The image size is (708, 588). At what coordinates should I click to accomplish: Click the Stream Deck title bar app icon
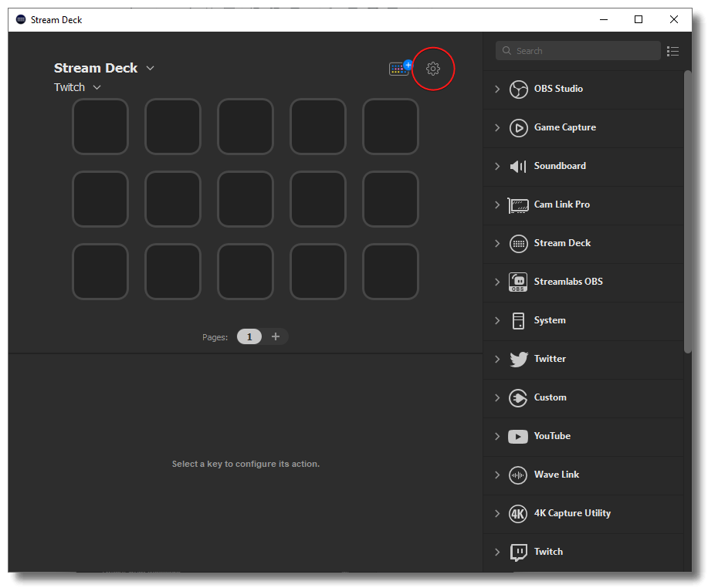click(21, 19)
